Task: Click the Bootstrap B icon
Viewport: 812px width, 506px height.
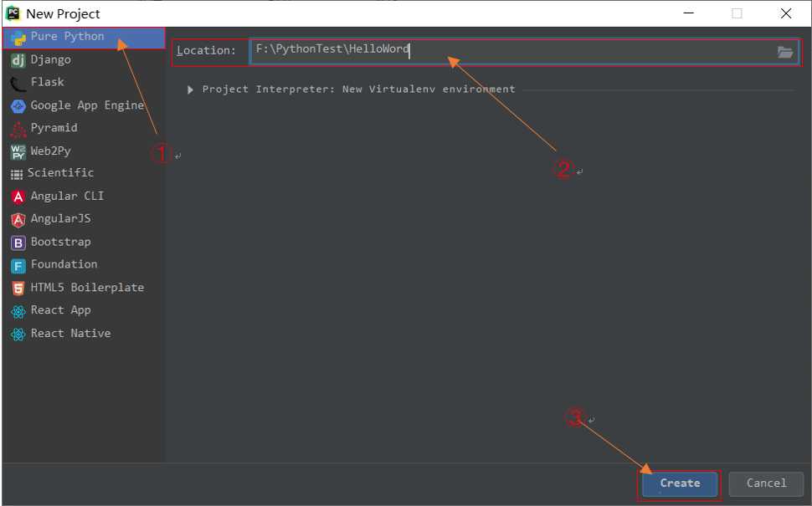Action: click(18, 243)
